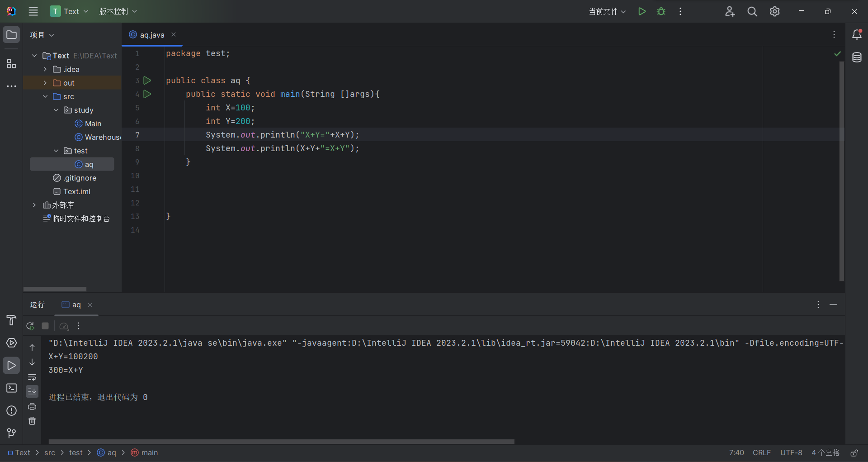Stop the running process
This screenshot has width=868, height=462.
(45, 326)
